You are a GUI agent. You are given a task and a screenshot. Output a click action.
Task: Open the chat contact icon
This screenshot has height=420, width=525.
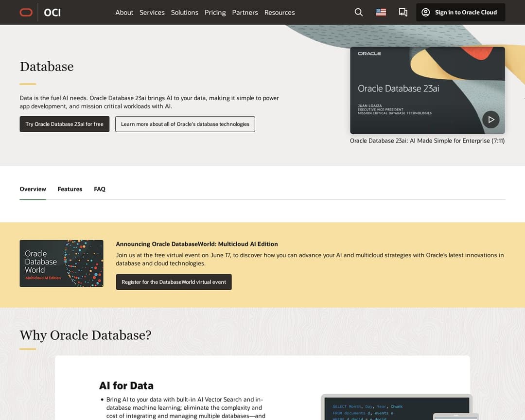[x=403, y=12]
